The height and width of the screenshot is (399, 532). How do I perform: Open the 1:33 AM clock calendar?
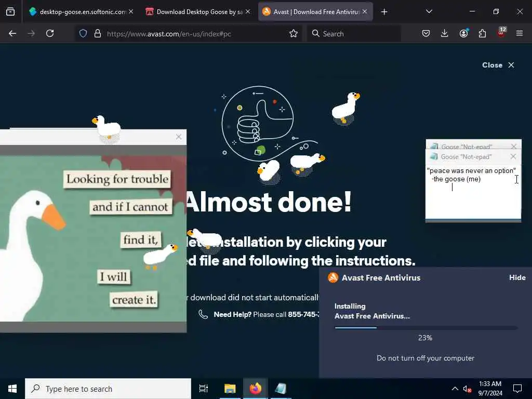click(490, 389)
